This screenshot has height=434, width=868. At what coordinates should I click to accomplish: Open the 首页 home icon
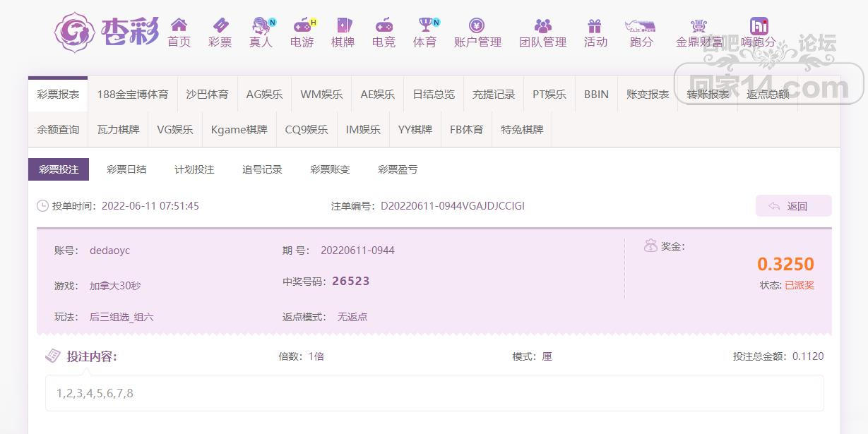(179, 25)
